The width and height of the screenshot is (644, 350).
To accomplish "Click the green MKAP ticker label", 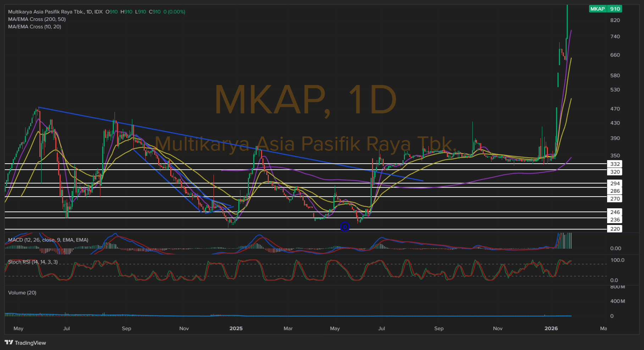I will coord(597,9).
